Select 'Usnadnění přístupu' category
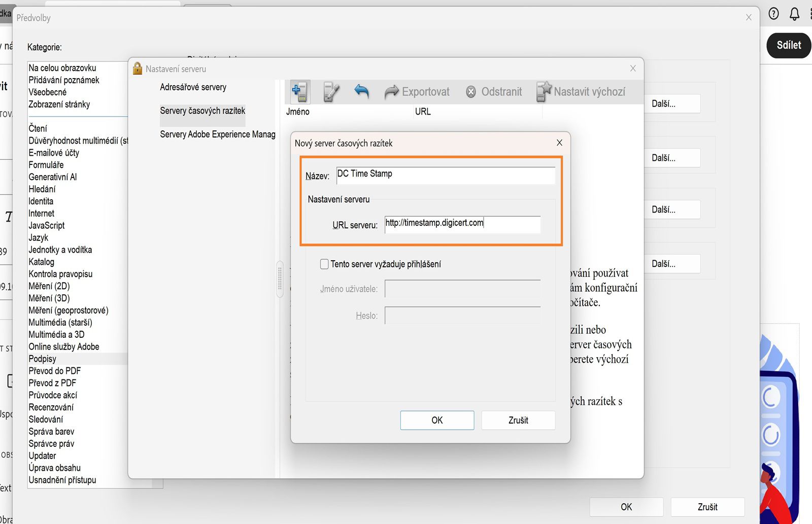812x524 pixels. [x=62, y=480]
